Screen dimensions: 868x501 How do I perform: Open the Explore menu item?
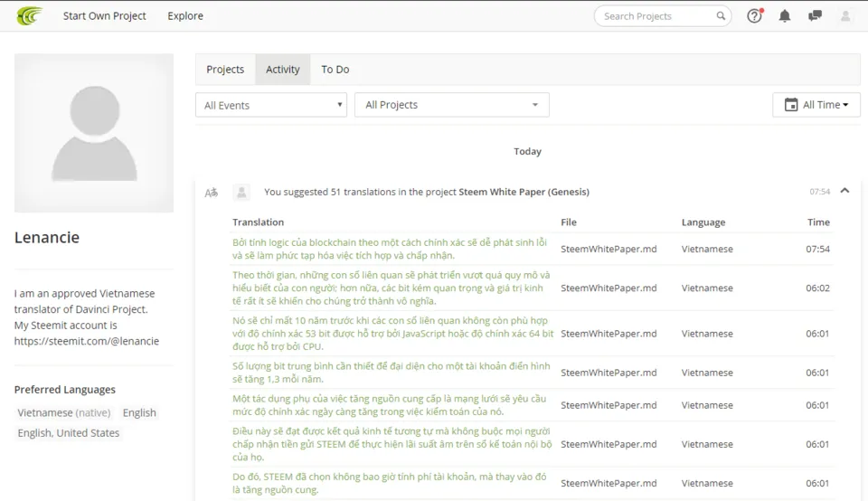[185, 16]
